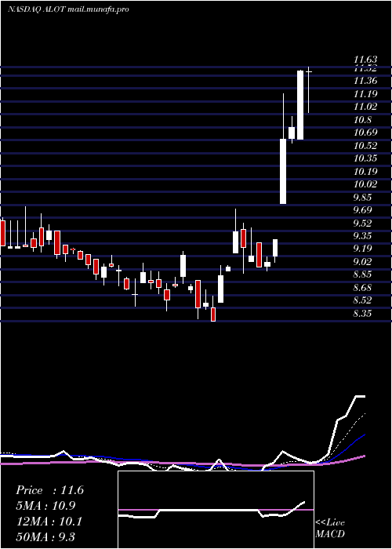Click the tallest white candle reaching 11.52
This screenshot has height=549, width=392.
[300, 105]
